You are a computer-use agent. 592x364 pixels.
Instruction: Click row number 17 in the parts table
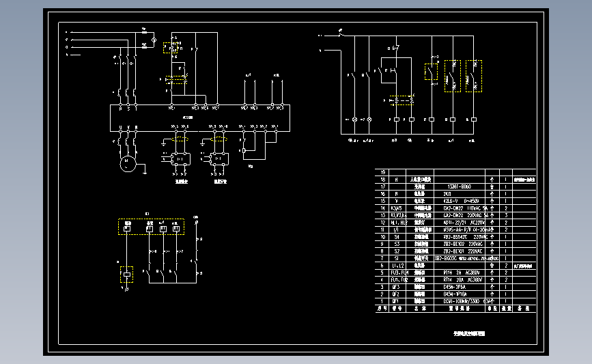pos(382,186)
